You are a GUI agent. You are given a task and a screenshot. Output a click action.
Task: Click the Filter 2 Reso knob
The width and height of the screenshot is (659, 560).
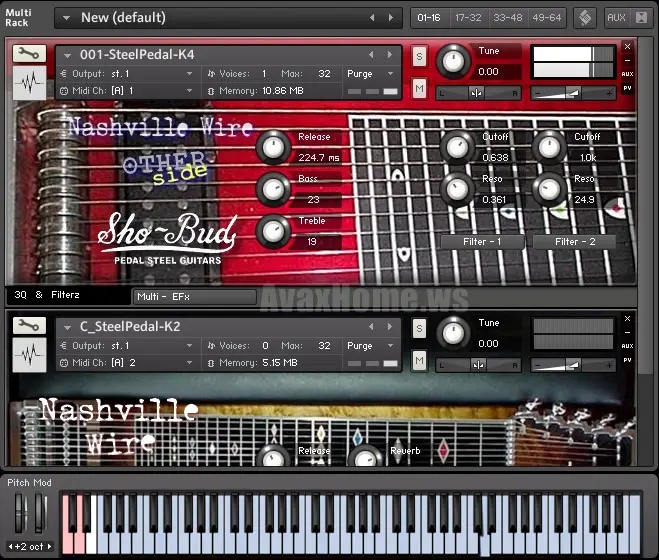point(549,189)
